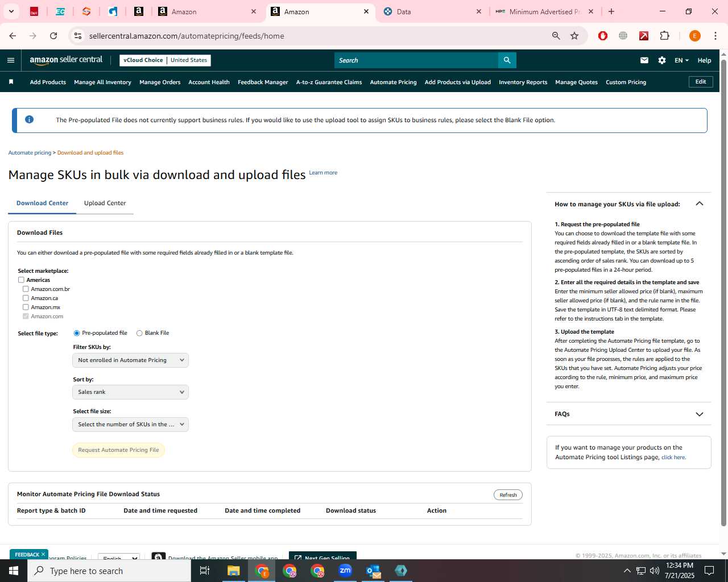The width and height of the screenshot is (728, 582).
Task: Click the blue info icon in the banner
Action: 29,119
